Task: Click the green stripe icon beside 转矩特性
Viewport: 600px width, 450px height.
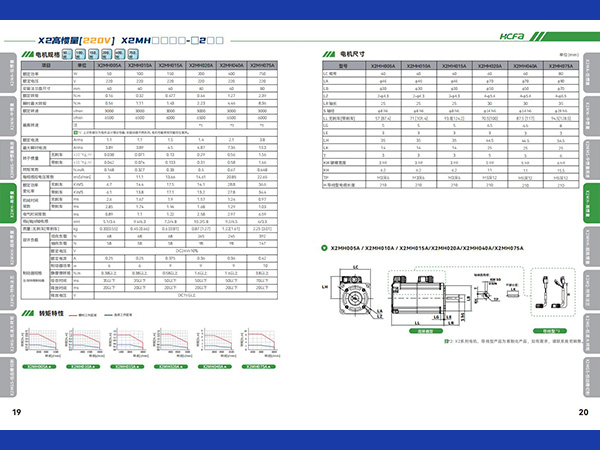Action: point(27,313)
